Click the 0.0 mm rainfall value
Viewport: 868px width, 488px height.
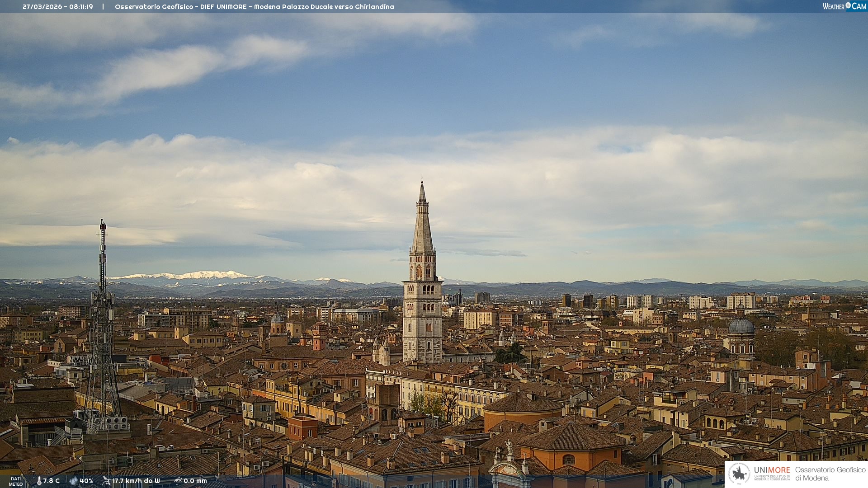pyautogui.click(x=195, y=481)
